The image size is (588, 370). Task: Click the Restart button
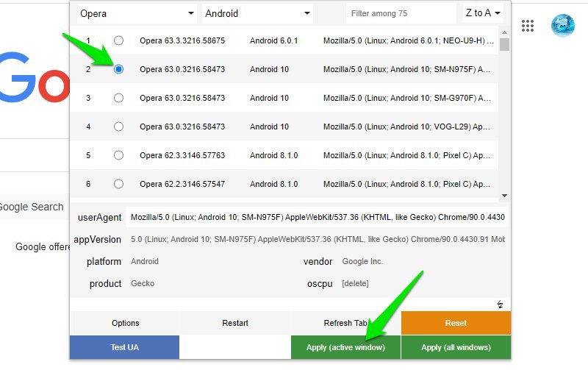pos(235,323)
